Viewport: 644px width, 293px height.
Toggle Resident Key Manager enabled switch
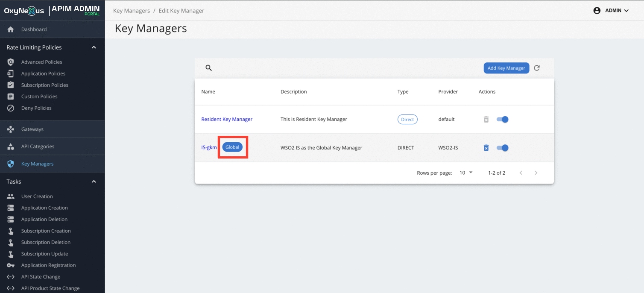[x=503, y=120]
